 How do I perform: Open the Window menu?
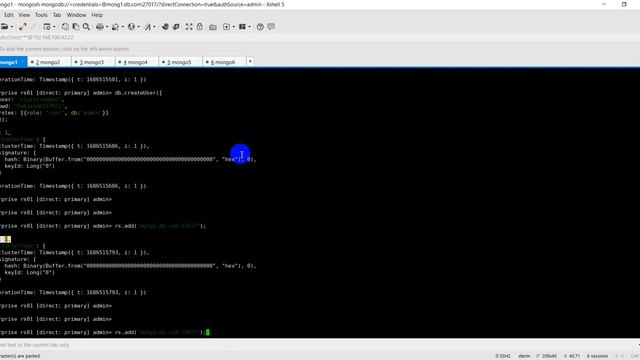click(76, 15)
